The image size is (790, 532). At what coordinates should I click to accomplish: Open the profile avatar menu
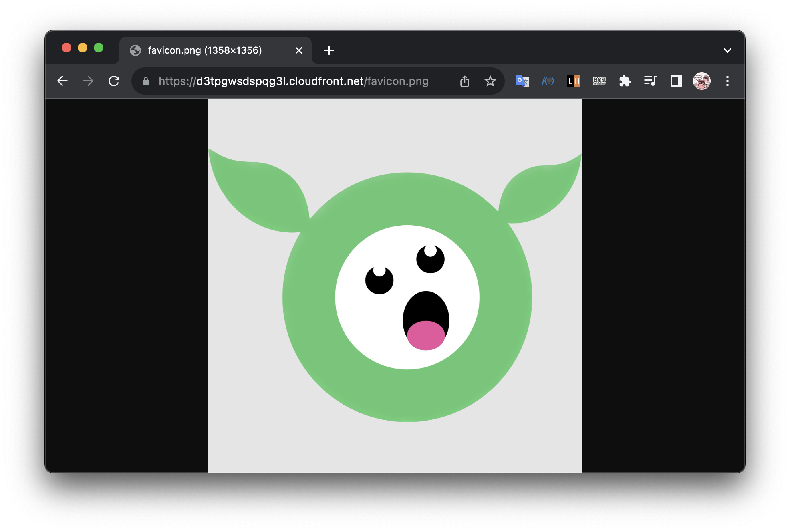click(702, 81)
